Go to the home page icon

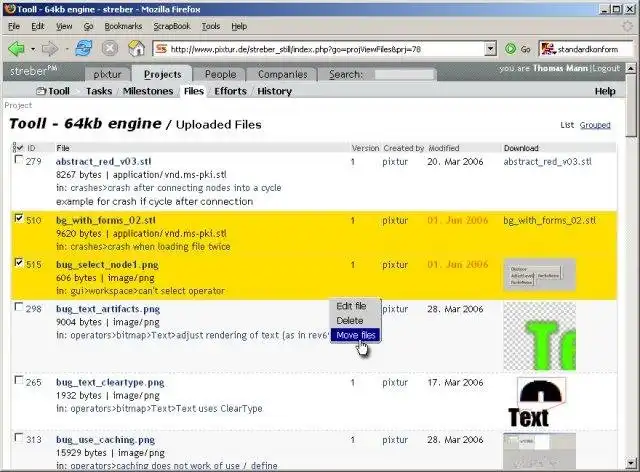click(x=136, y=49)
